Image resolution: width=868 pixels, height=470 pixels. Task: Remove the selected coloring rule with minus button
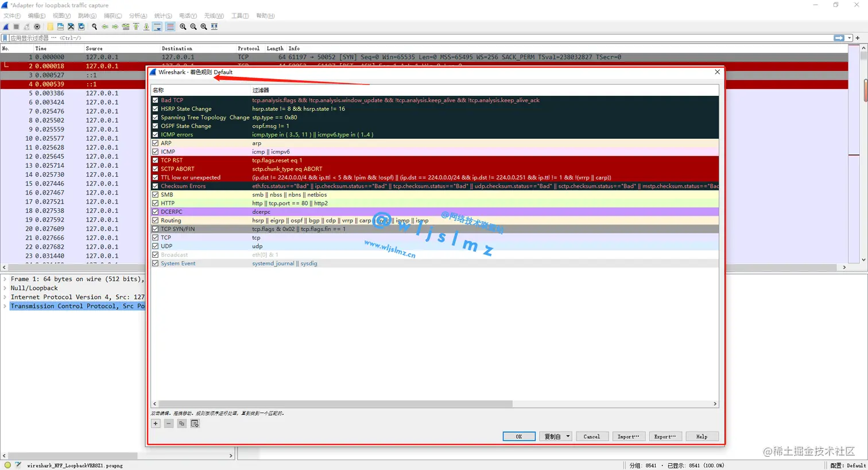point(169,424)
